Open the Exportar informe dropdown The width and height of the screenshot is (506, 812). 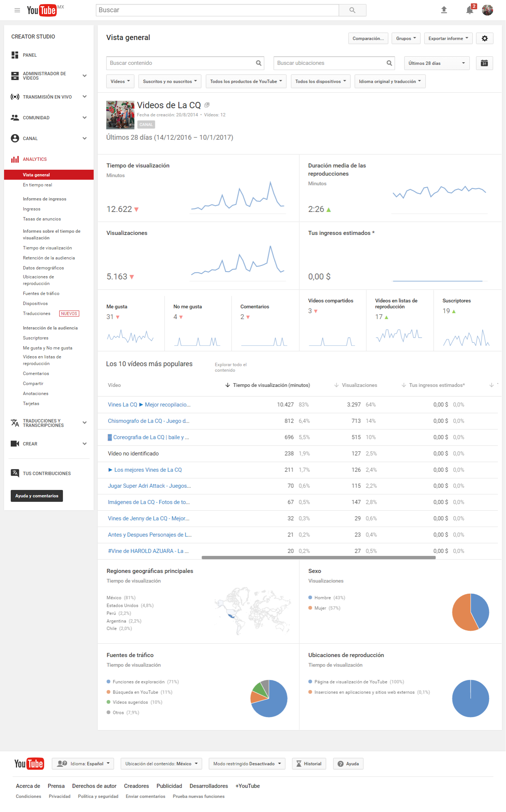pos(448,38)
